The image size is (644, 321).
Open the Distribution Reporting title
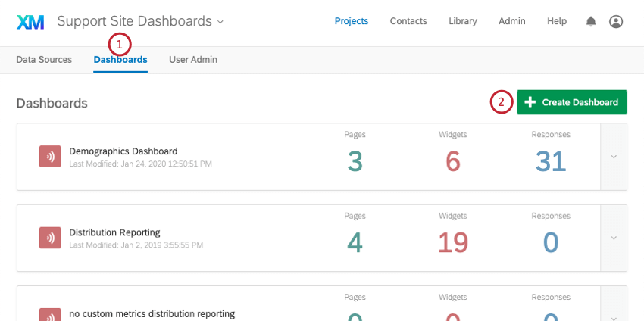(114, 232)
